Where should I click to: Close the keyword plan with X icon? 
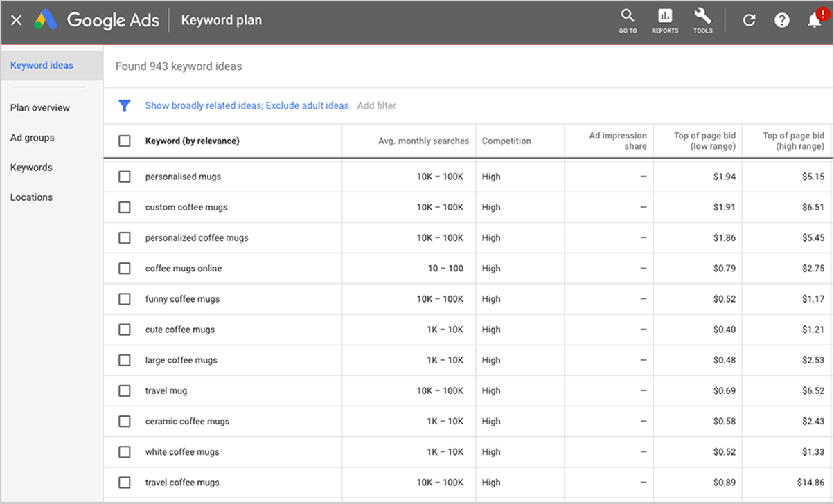click(17, 20)
